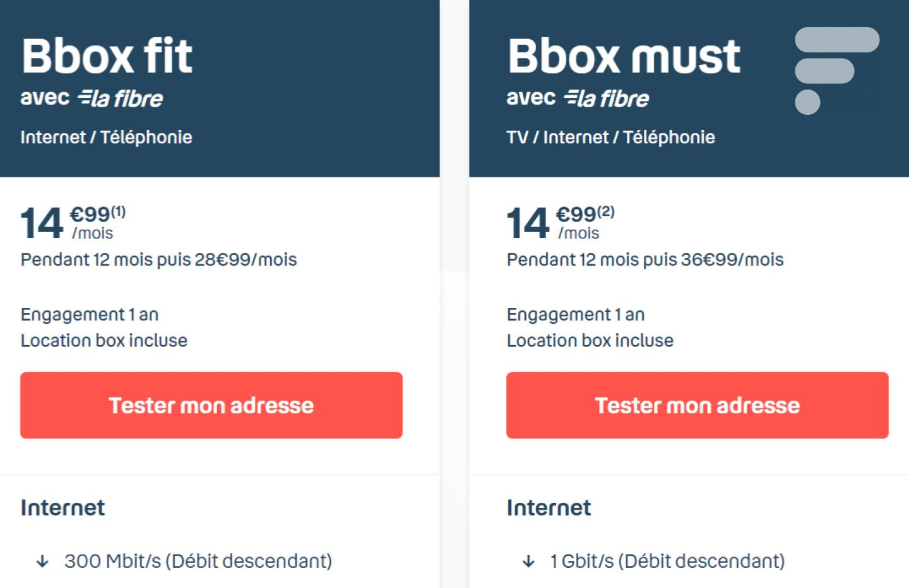The height and width of the screenshot is (588, 909).
Task: Click 'TV / Internet / Téléphonie' subtitle
Action: (610, 138)
